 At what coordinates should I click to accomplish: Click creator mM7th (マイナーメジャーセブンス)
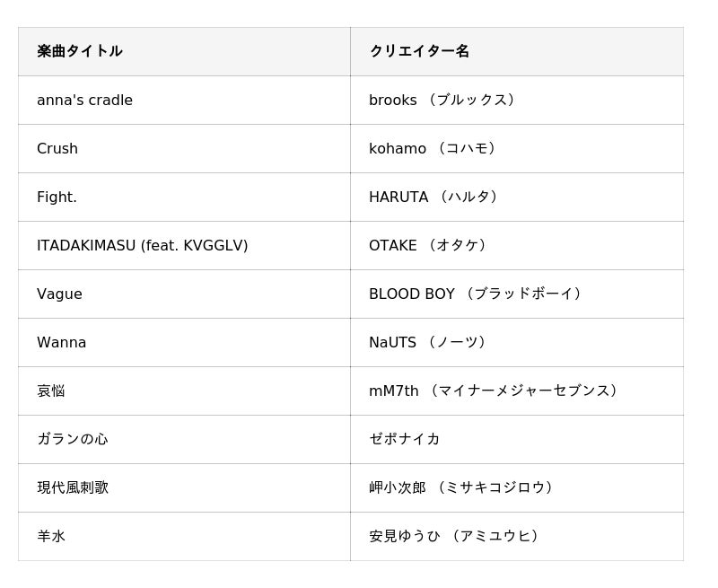[495, 391]
